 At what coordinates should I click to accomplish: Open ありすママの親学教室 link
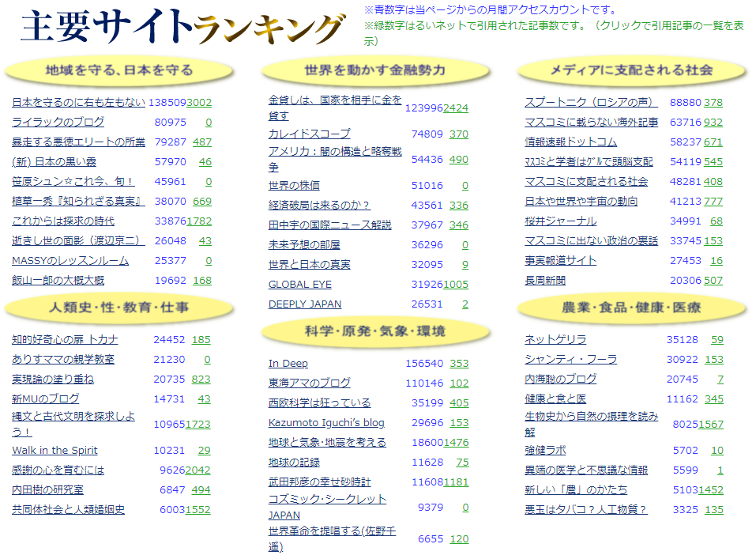(x=63, y=360)
